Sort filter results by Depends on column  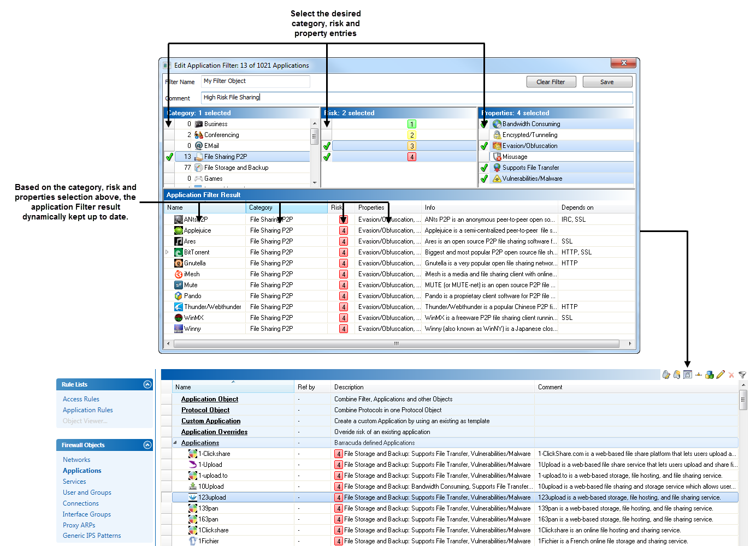point(596,207)
